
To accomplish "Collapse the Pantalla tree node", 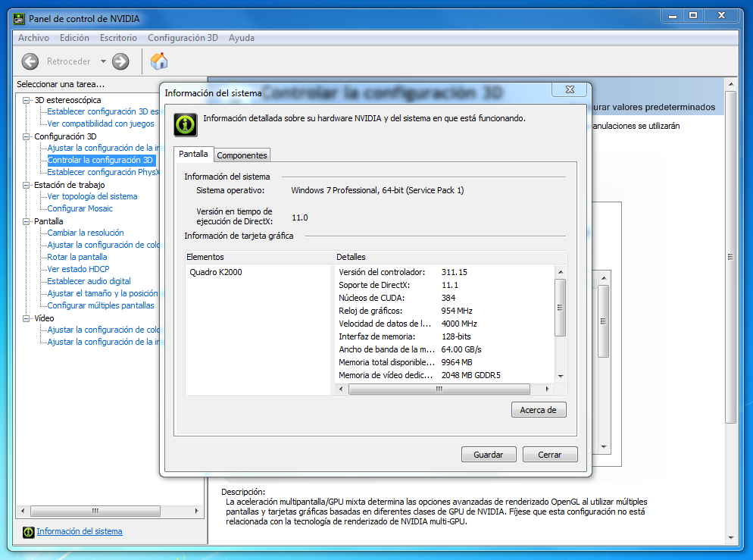I will pos(27,221).
